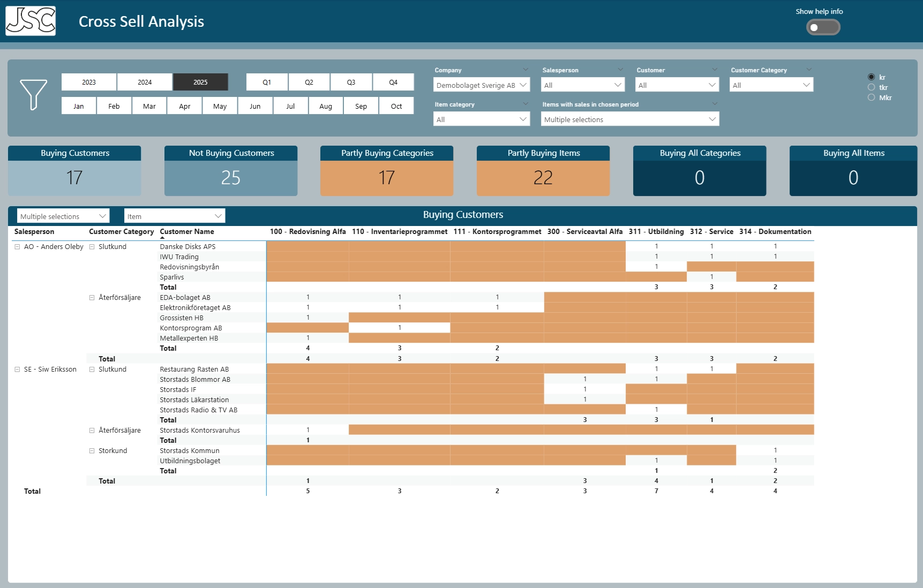Click the Customer Category header chevron
Viewport: 923px width, 588px height.
809,70
